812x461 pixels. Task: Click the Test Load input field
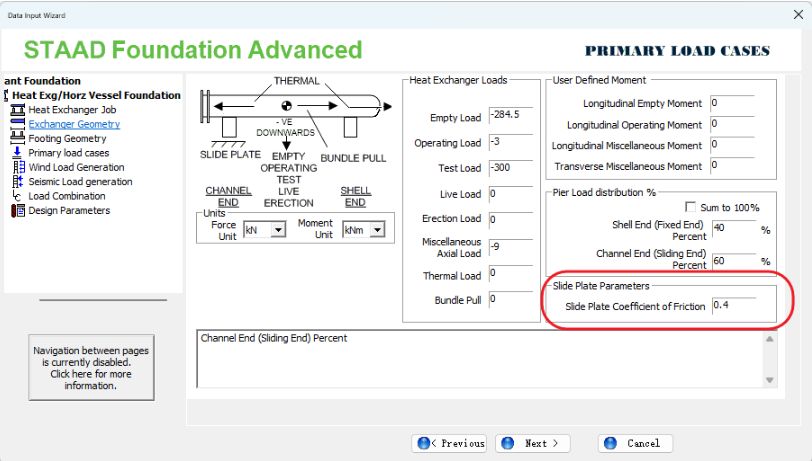(511, 168)
